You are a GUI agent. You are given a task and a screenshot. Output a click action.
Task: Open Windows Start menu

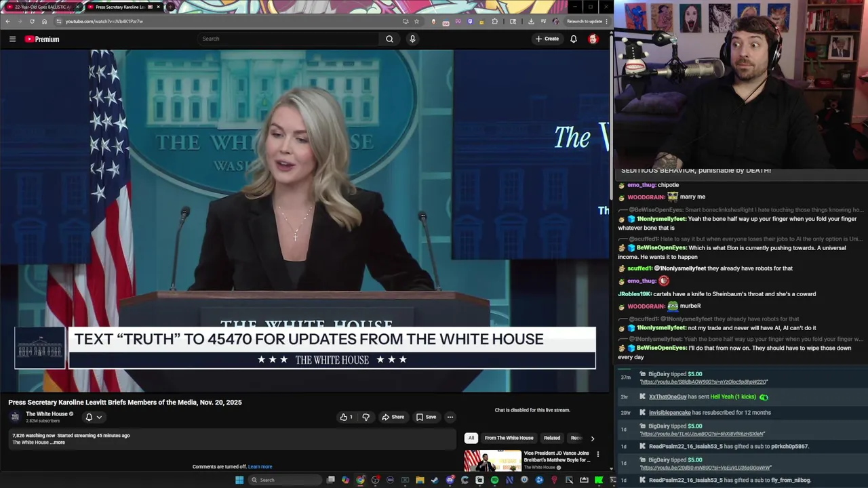click(239, 480)
